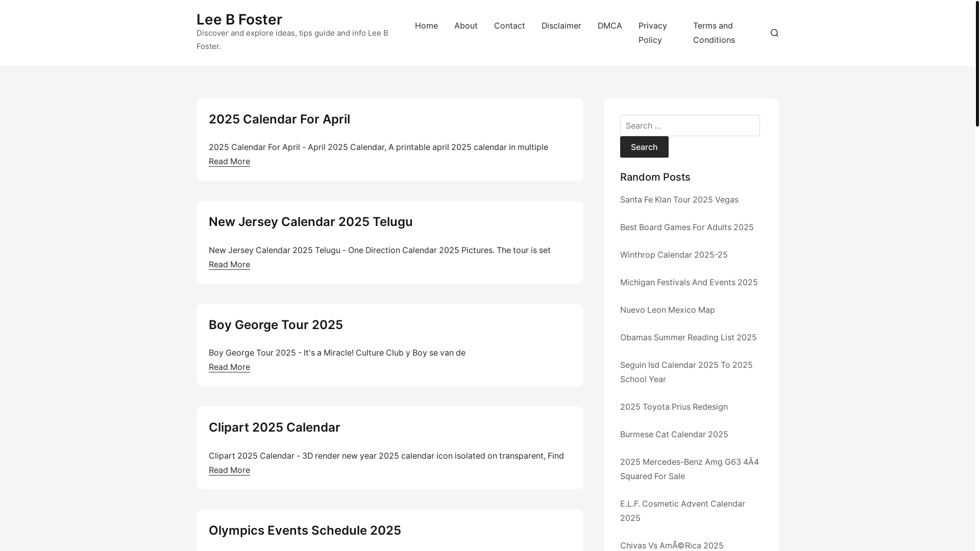
Task: Open the Home menu item
Action: pyautogui.click(x=426, y=26)
